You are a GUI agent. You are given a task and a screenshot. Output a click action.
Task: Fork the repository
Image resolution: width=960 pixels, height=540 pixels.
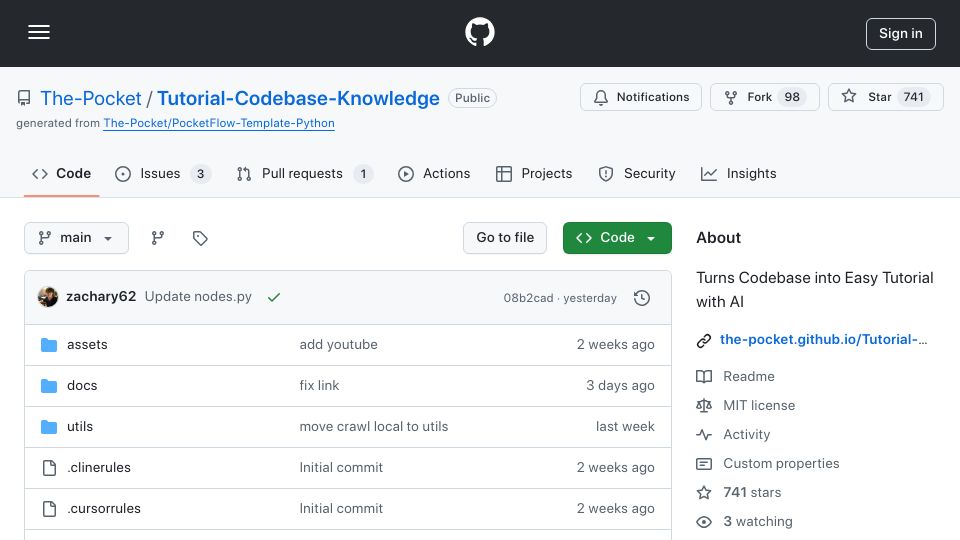click(x=764, y=97)
